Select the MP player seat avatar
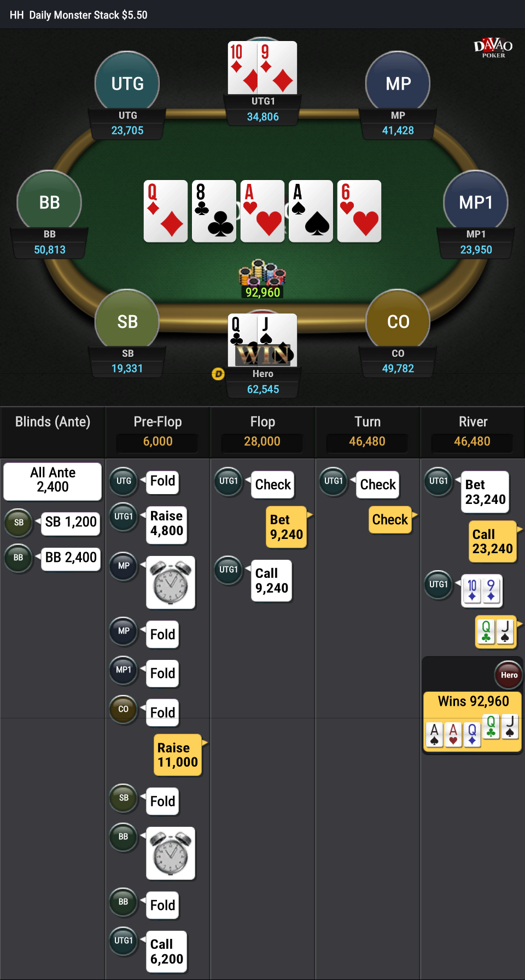 click(x=398, y=83)
